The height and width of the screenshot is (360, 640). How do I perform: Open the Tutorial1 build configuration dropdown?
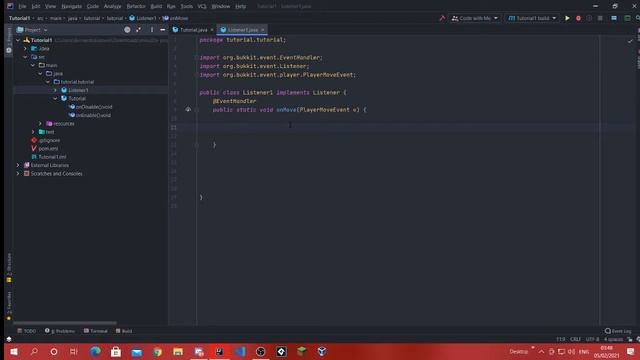(x=532, y=18)
